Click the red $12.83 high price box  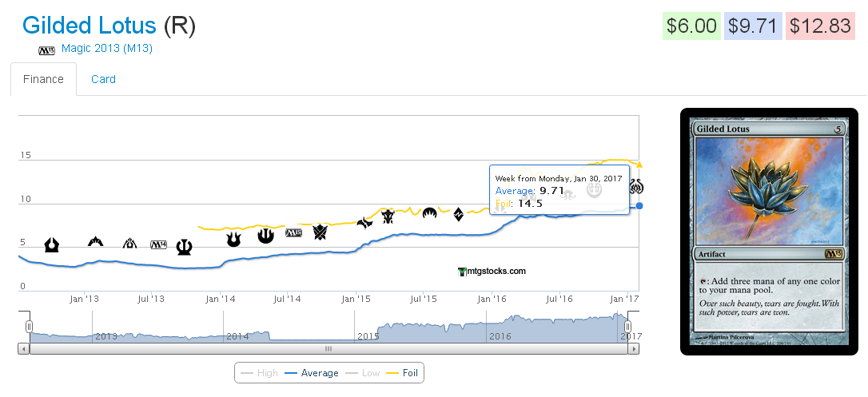pos(820,26)
